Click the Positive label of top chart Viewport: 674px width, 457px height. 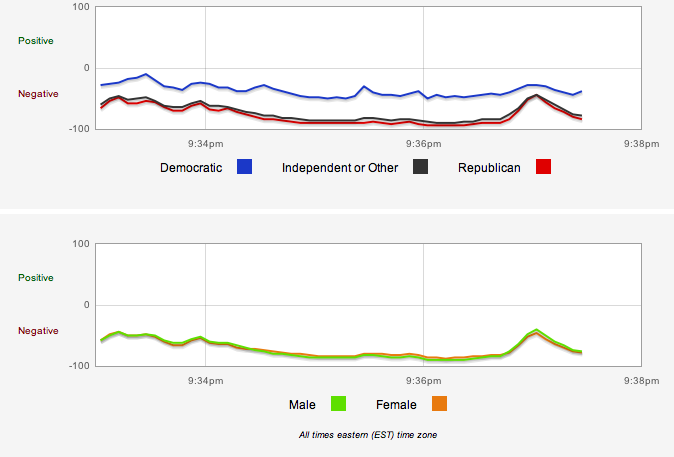[36, 41]
